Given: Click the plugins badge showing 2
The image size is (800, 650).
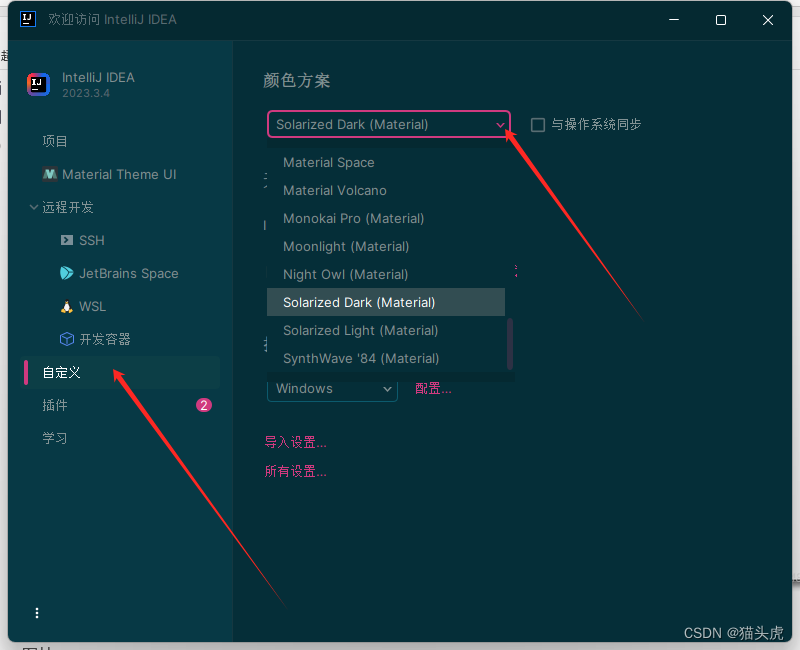Looking at the screenshot, I should 204,405.
